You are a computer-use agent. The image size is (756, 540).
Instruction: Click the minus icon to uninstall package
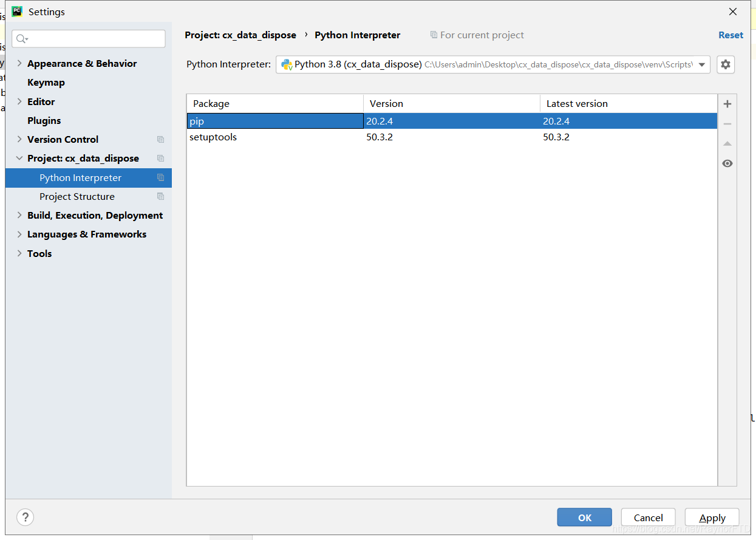(x=727, y=124)
